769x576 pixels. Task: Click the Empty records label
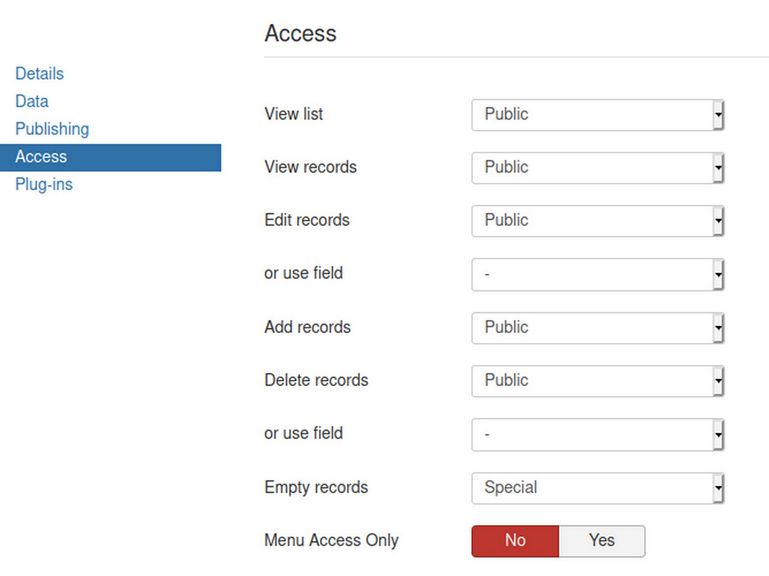(316, 488)
